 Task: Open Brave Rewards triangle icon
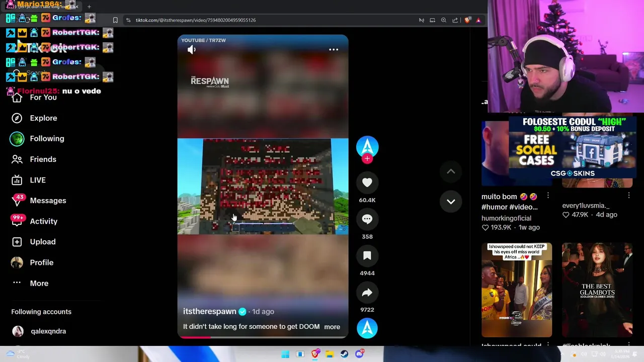(x=478, y=20)
